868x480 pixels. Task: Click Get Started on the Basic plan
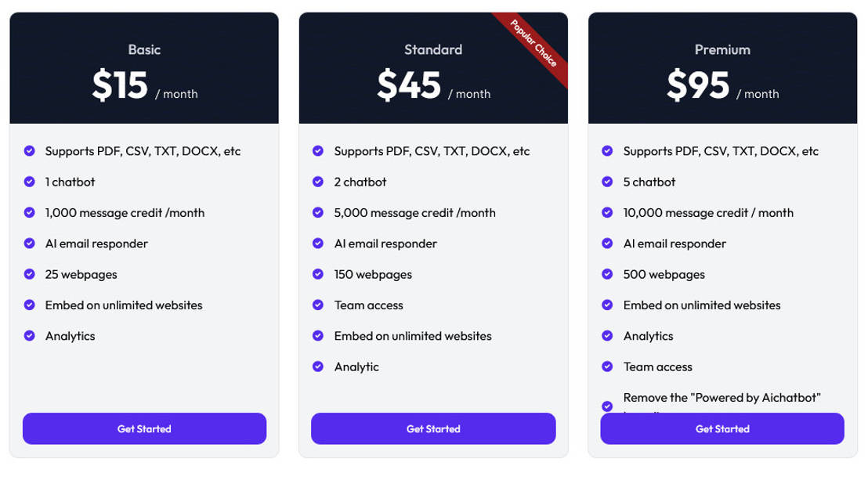[144, 428]
